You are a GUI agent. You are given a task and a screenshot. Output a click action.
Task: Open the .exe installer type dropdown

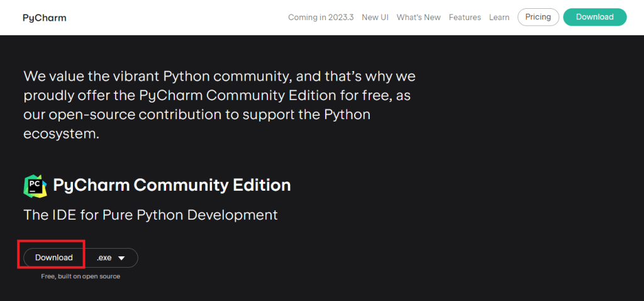point(111,258)
